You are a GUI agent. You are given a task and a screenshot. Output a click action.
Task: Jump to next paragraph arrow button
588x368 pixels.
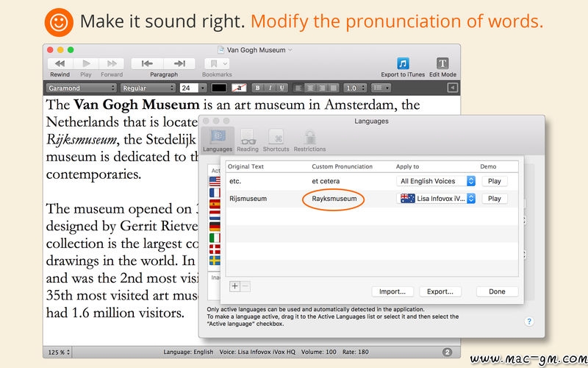(179, 63)
